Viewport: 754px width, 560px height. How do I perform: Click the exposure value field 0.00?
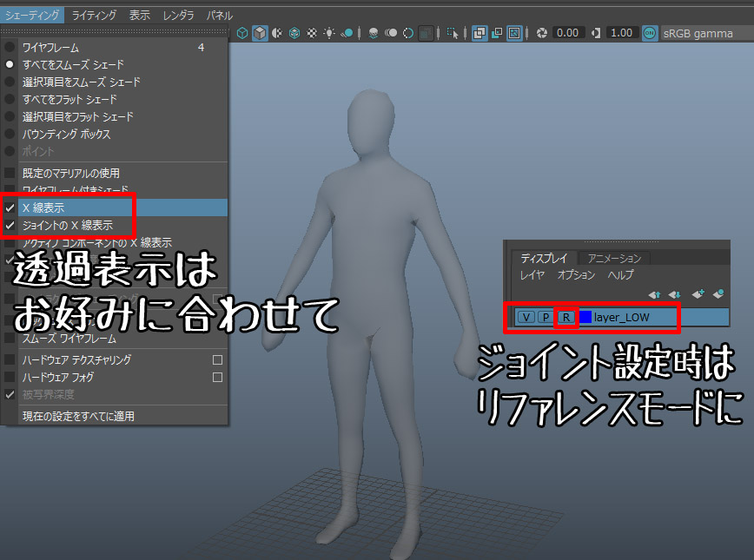[x=567, y=33]
